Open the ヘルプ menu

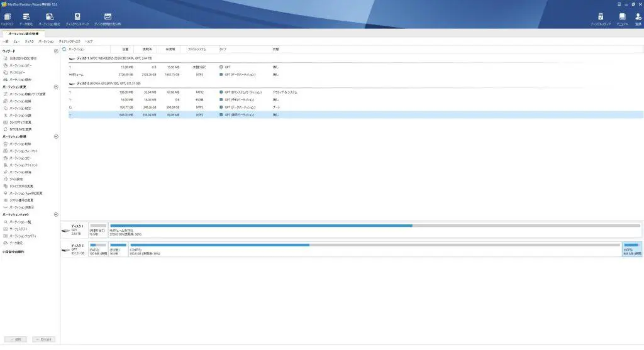tap(89, 41)
